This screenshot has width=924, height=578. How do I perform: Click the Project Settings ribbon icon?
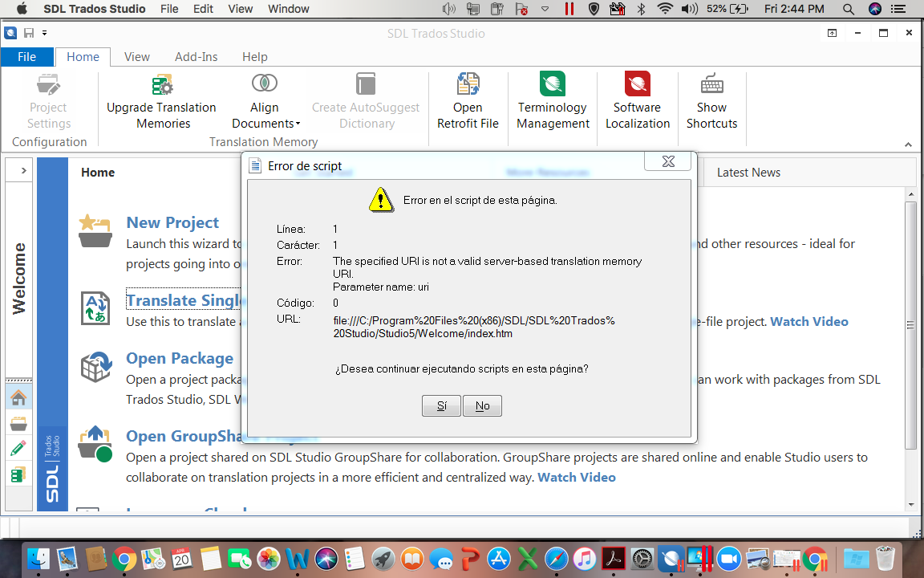(x=48, y=84)
